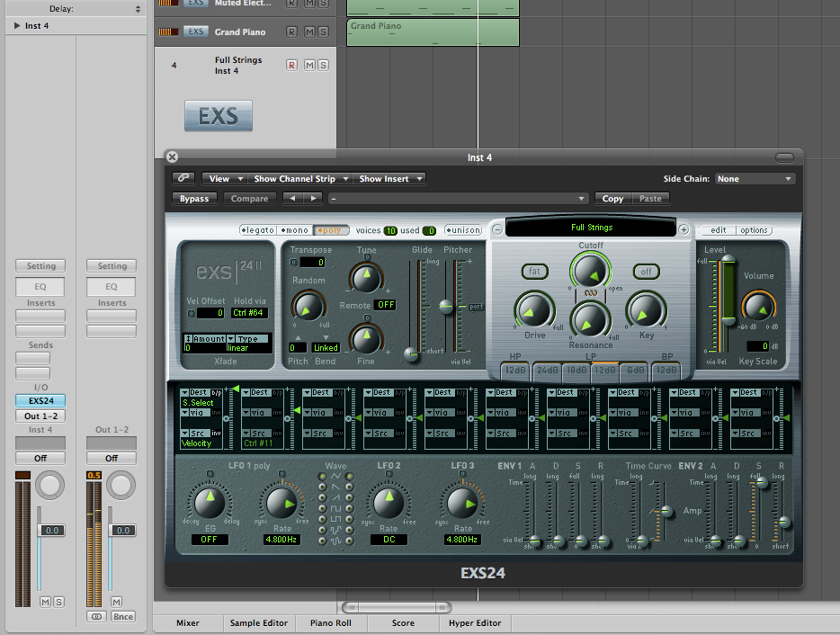Toggle the fat filter button
Screen dimensions: 840x635
tap(534, 271)
